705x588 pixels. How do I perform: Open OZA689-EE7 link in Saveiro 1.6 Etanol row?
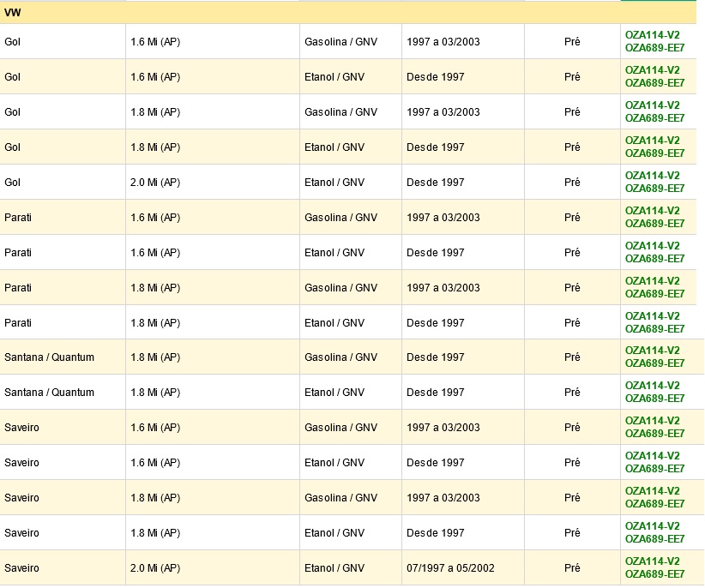pos(654,469)
